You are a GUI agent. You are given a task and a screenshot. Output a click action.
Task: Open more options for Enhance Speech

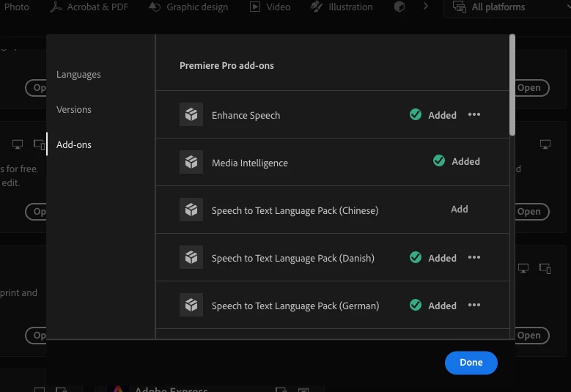(x=474, y=114)
